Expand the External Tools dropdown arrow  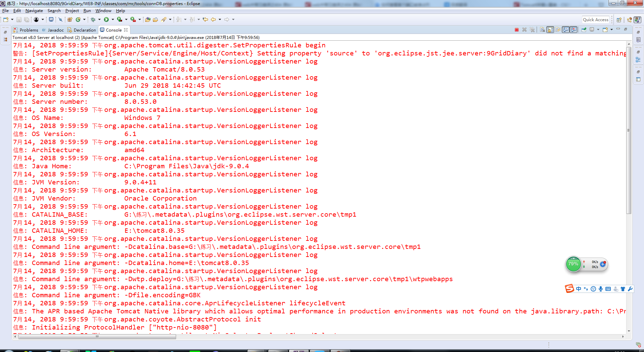click(140, 19)
